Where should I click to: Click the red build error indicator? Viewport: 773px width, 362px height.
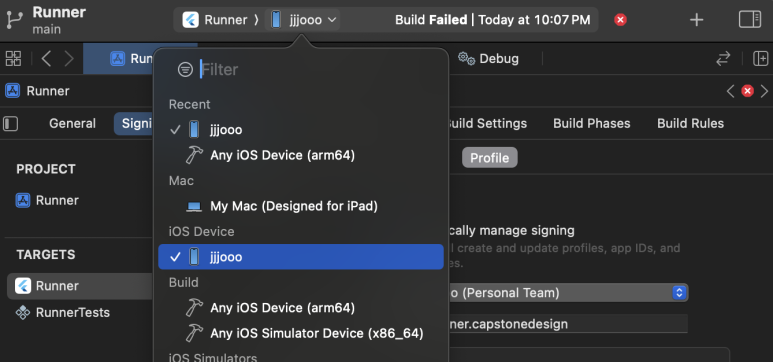tap(620, 20)
